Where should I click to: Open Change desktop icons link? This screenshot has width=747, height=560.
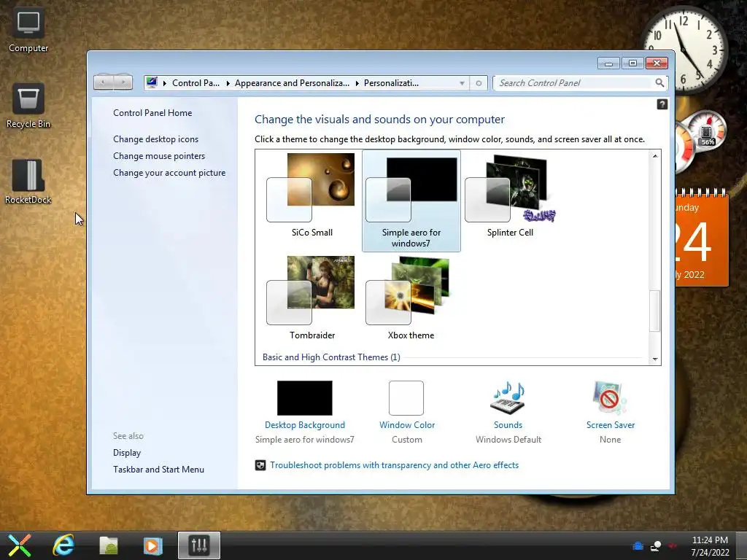pyautogui.click(x=156, y=139)
